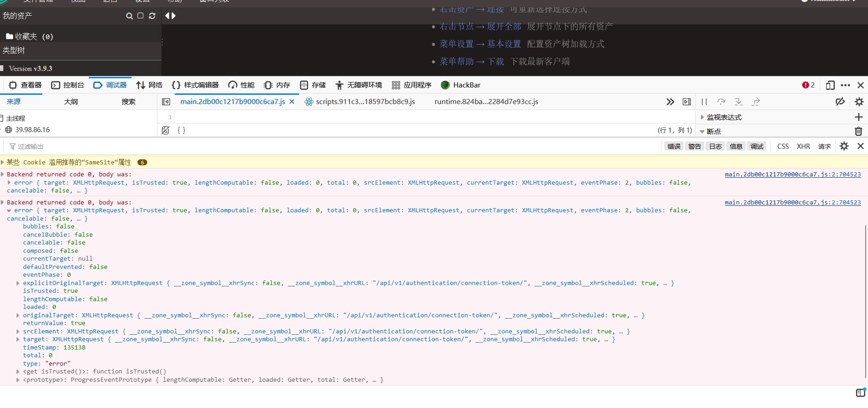Open the 应用程序 application tab
This screenshot has height=408, width=868.
pos(412,85)
